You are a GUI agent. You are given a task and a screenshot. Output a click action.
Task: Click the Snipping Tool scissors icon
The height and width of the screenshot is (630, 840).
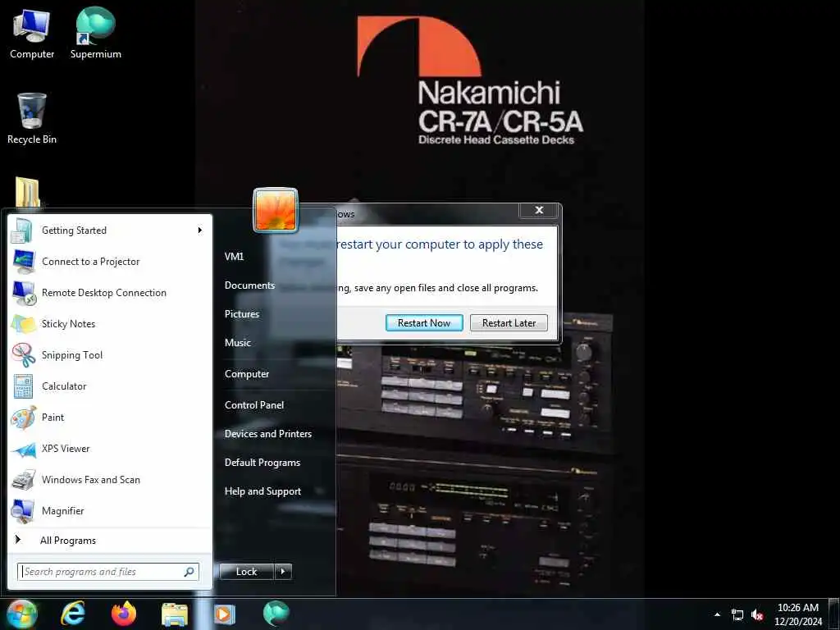pyautogui.click(x=23, y=354)
